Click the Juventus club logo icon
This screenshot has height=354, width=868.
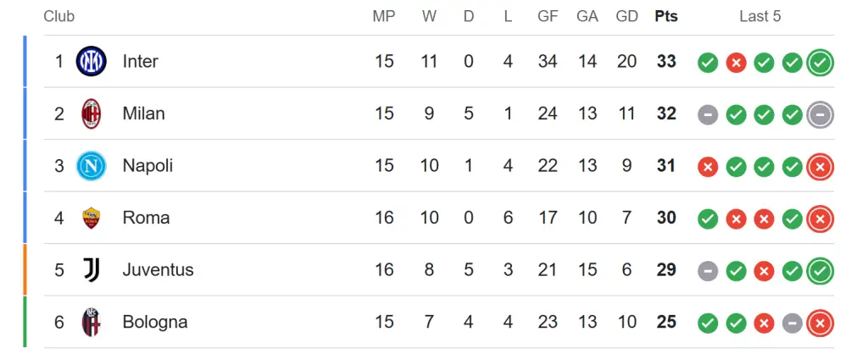click(91, 270)
